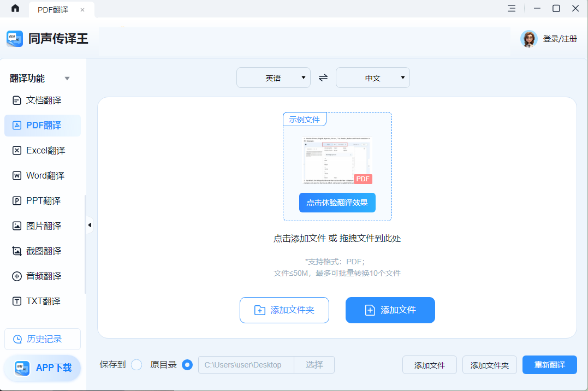Switch to the PDF翻译 tab
Viewport: 588px width, 391px height.
62,10
